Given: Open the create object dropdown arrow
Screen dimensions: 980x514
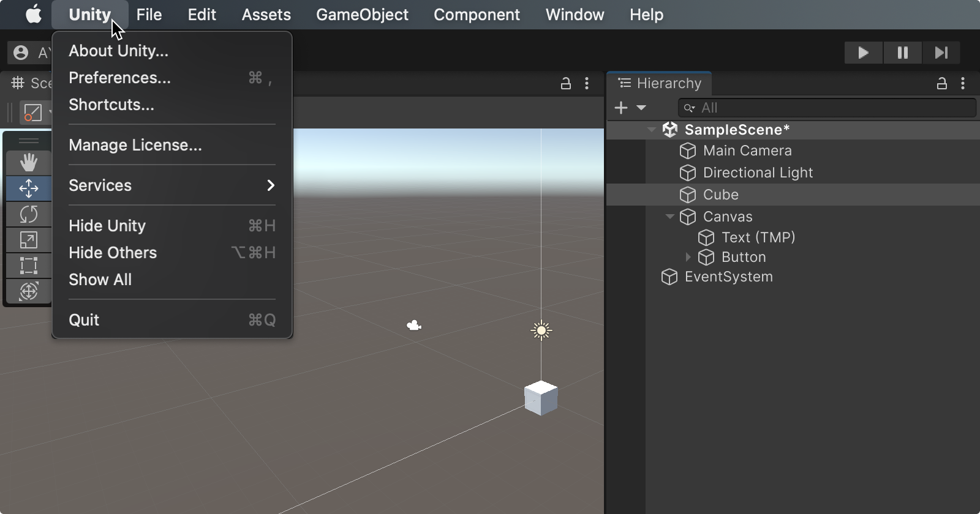Looking at the screenshot, I should pyautogui.click(x=641, y=108).
